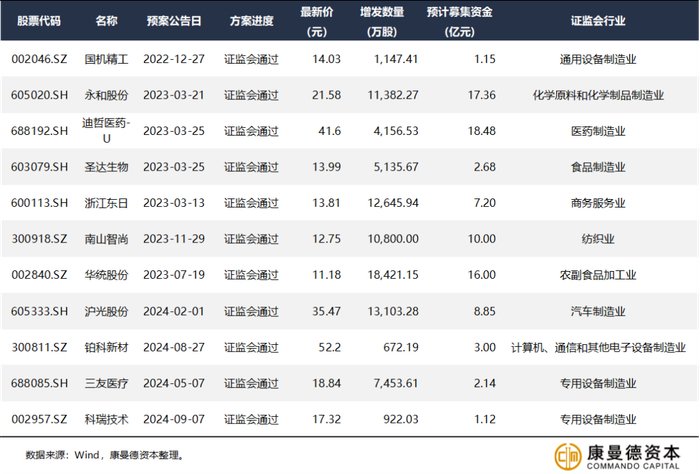700x474 pixels.
Task: Click the company name 华统股份
Action: (x=106, y=275)
